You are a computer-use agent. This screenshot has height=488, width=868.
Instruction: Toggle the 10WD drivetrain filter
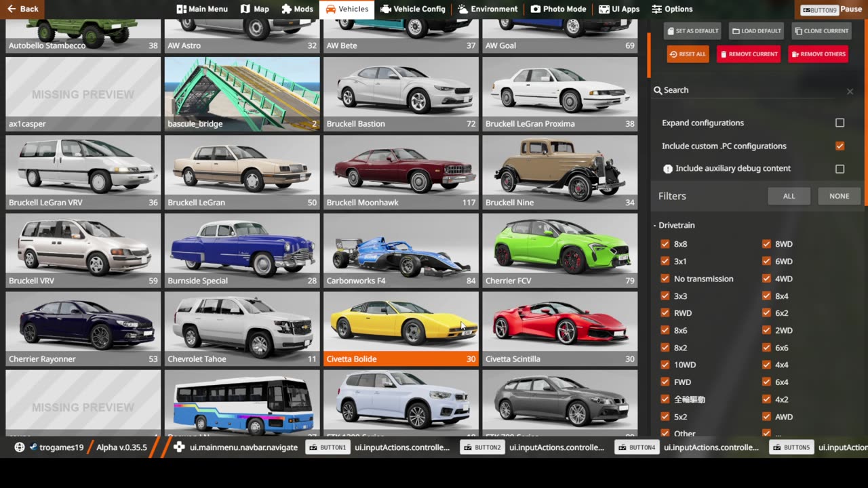point(665,365)
